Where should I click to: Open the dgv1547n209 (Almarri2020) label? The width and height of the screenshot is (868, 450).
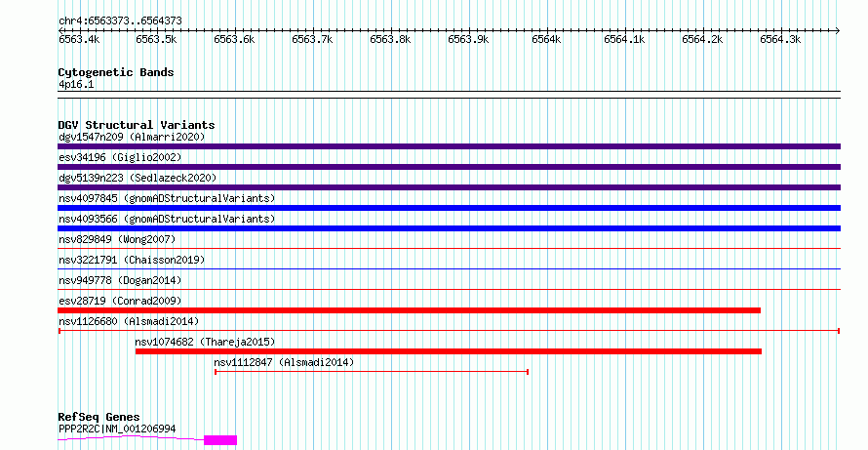[x=132, y=137]
